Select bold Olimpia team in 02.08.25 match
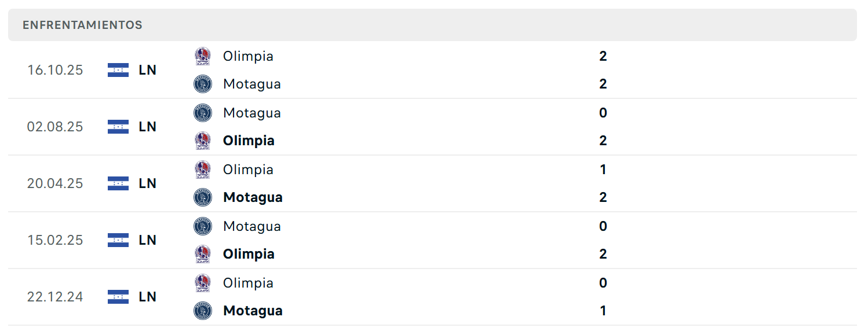 pyautogui.click(x=249, y=141)
